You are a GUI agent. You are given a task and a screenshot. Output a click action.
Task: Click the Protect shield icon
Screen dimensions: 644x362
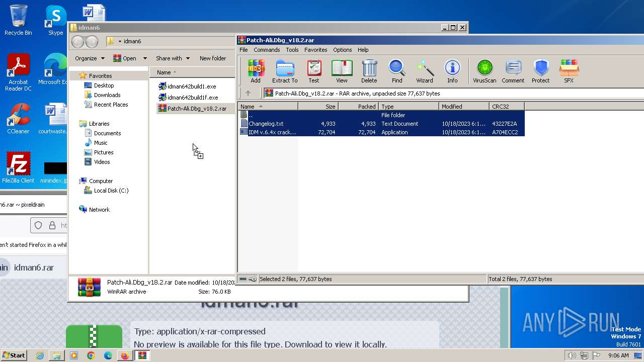(x=541, y=71)
